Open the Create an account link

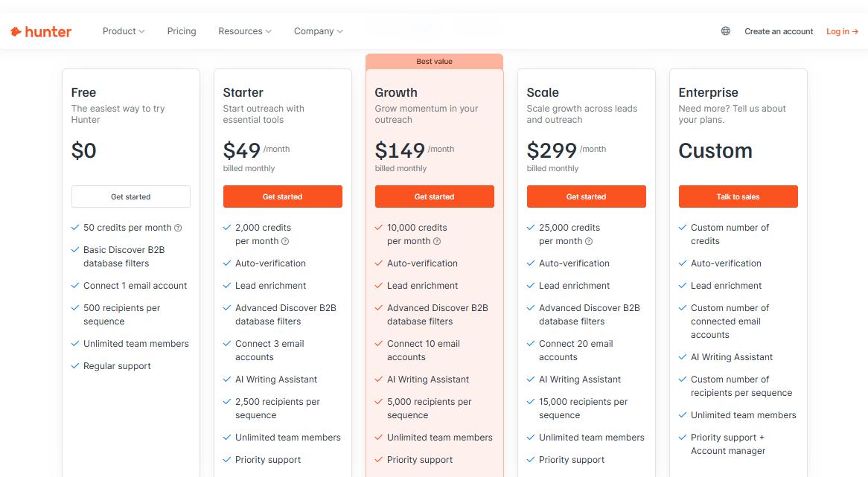point(779,31)
